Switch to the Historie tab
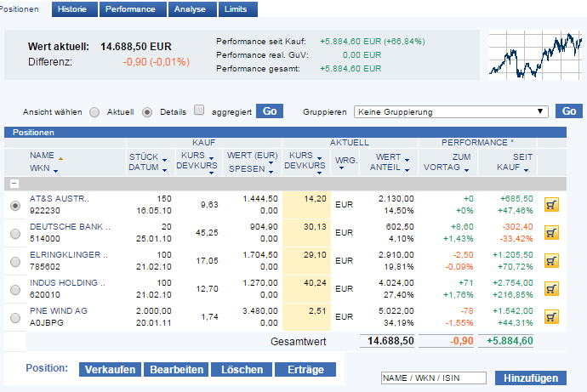Image resolution: width=587 pixels, height=392 pixels. pos(75,9)
